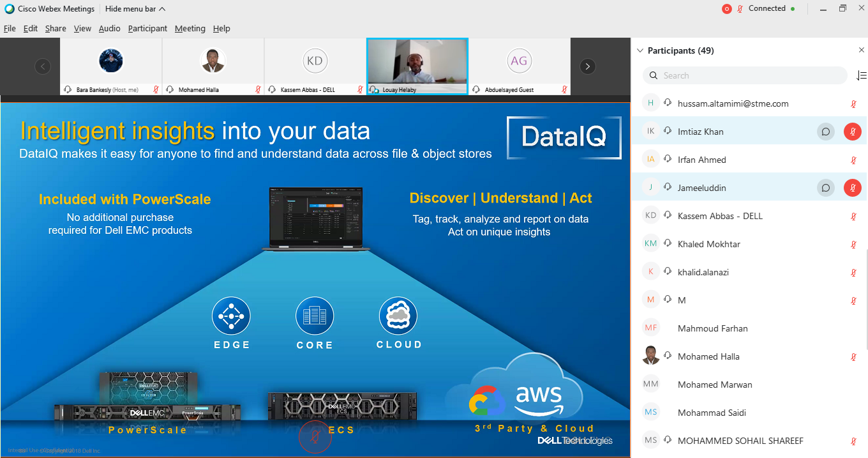Collapse the Participants (49) panel chevron
The height and width of the screenshot is (458, 868).
pyautogui.click(x=640, y=50)
